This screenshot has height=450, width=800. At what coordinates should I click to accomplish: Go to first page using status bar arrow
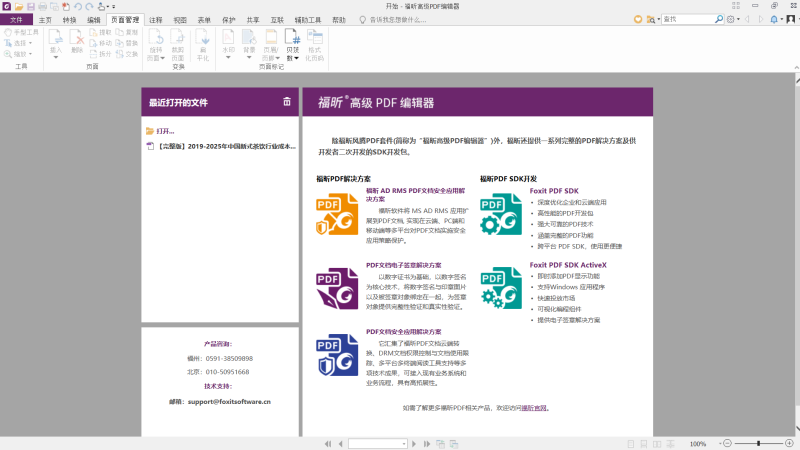click(x=328, y=444)
